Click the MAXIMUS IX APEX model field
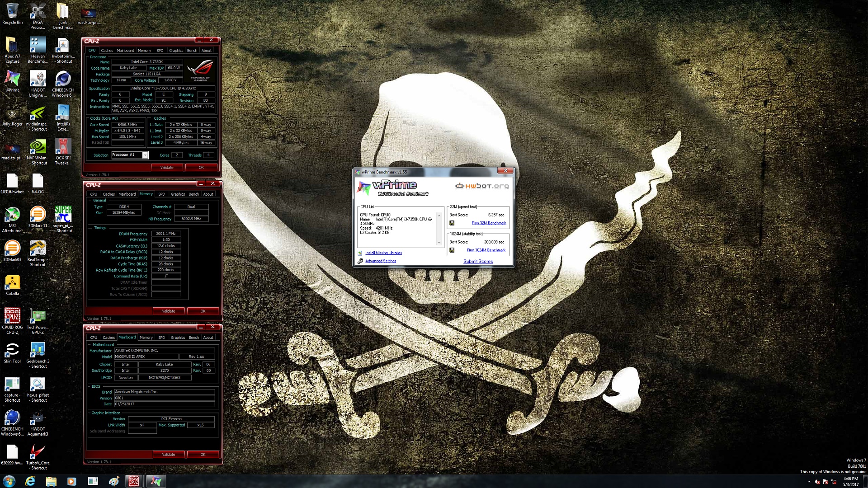The width and height of the screenshot is (868, 488). (146, 357)
